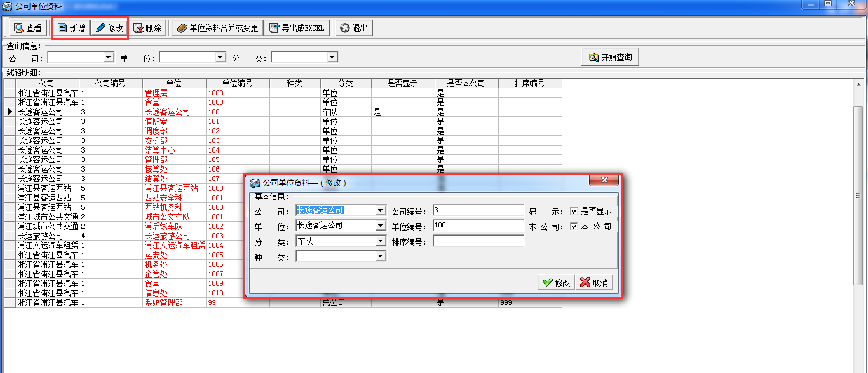Close the 公司单位资料—(修改) dialog with its X

(604, 181)
